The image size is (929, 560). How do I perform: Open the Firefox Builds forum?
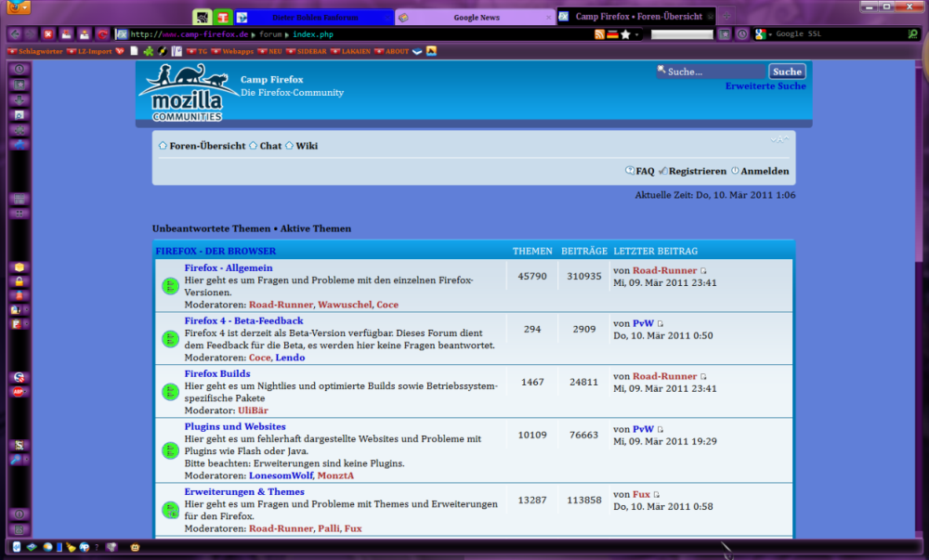[x=217, y=373]
